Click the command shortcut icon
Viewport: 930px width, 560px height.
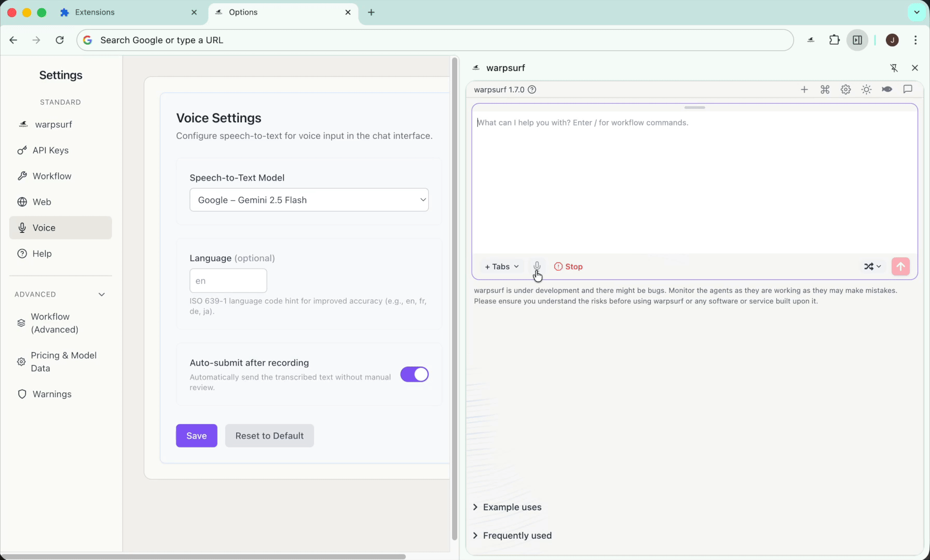825,90
